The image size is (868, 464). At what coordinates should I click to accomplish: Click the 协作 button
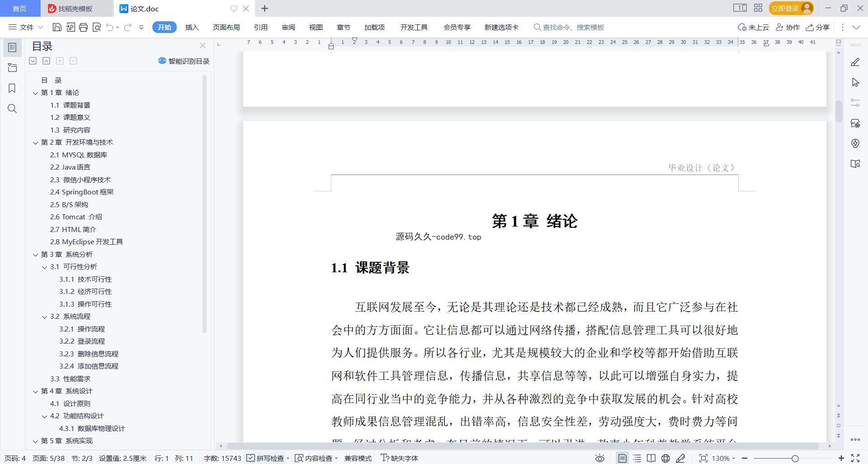pyautogui.click(x=788, y=27)
